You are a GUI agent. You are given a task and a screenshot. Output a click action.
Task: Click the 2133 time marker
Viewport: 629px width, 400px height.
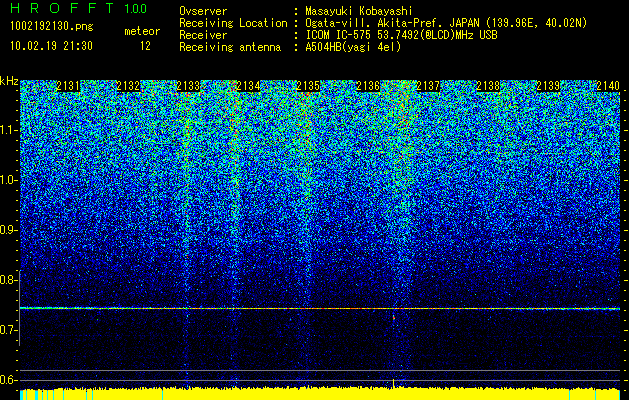[x=188, y=86]
